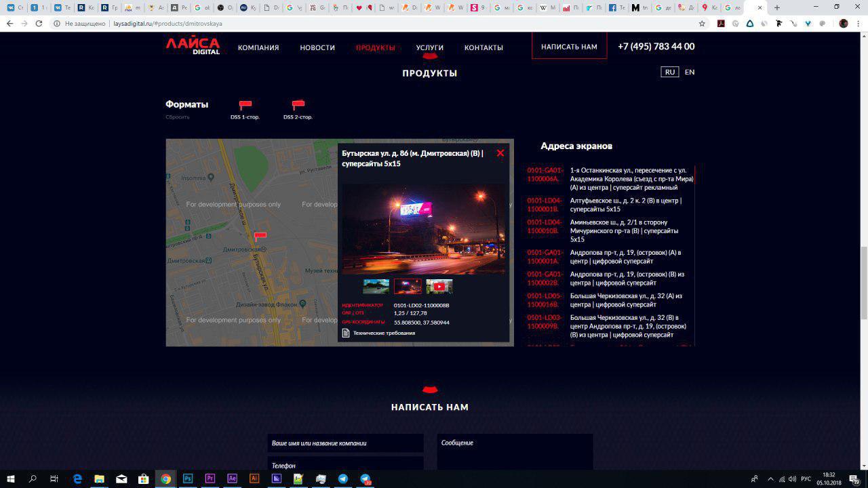Open Windows search magnifier on taskbar
The width and height of the screenshot is (868, 488).
pyautogui.click(x=33, y=479)
